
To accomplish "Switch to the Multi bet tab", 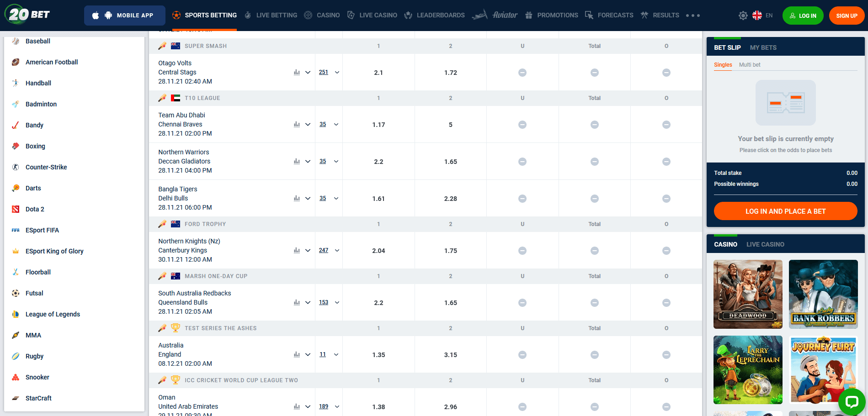I will coord(750,65).
